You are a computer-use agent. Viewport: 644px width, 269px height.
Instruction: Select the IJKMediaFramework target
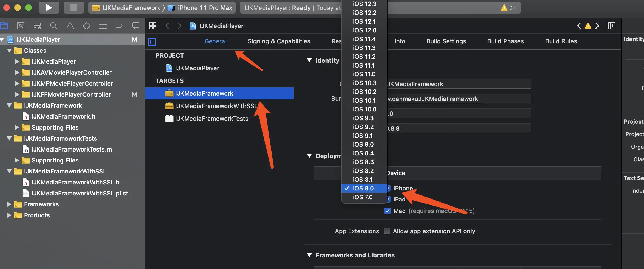click(x=220, y=93)
